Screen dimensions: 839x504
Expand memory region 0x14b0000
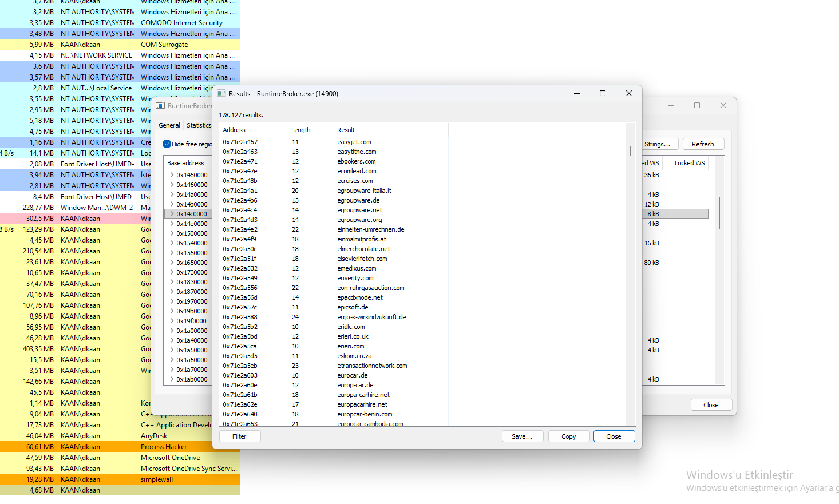(172, 204)
